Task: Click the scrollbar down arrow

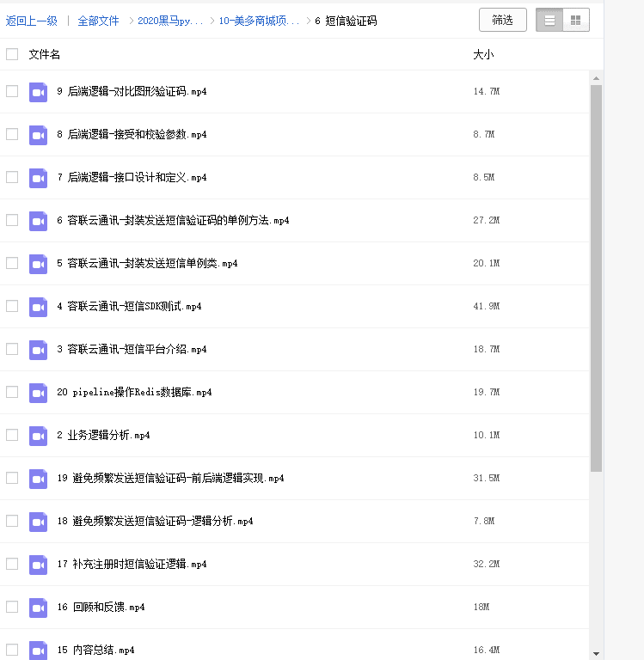Action: [x=596, y=654]
